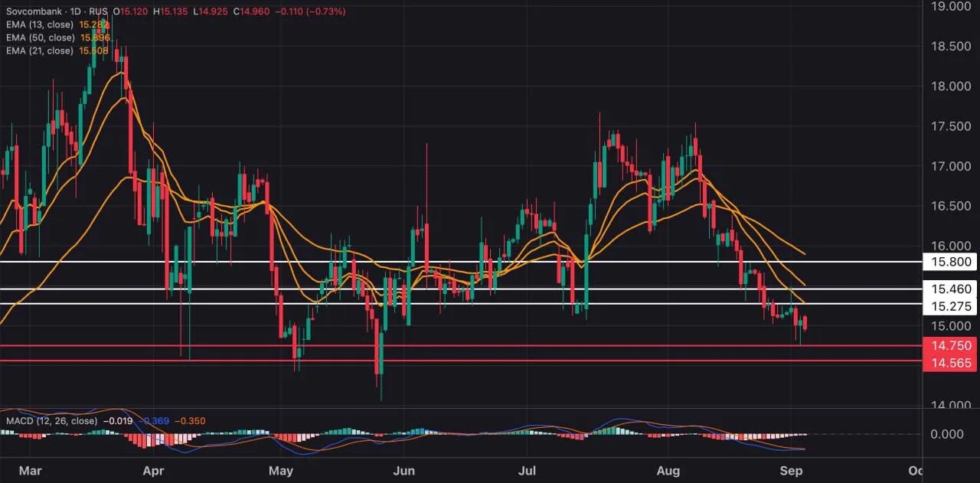Click 15.000 on the price axis
980x483 pixels.
click(x=949, y=326)
